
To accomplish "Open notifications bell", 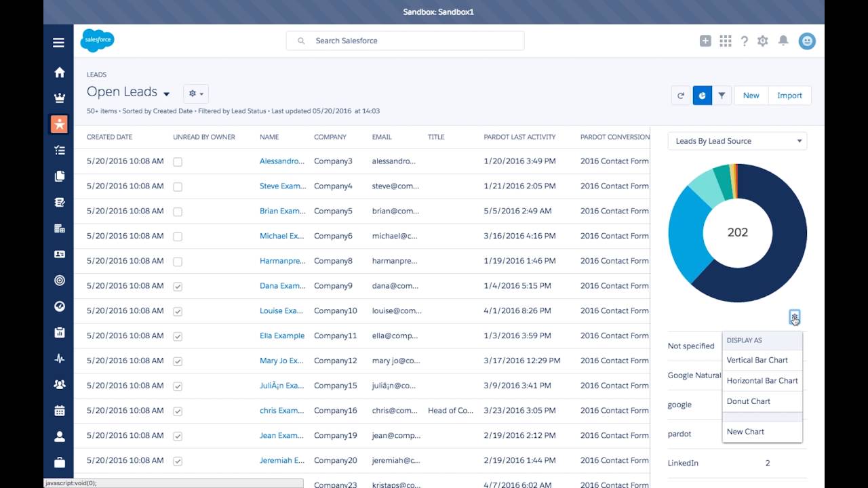I will tap(783, 41).
